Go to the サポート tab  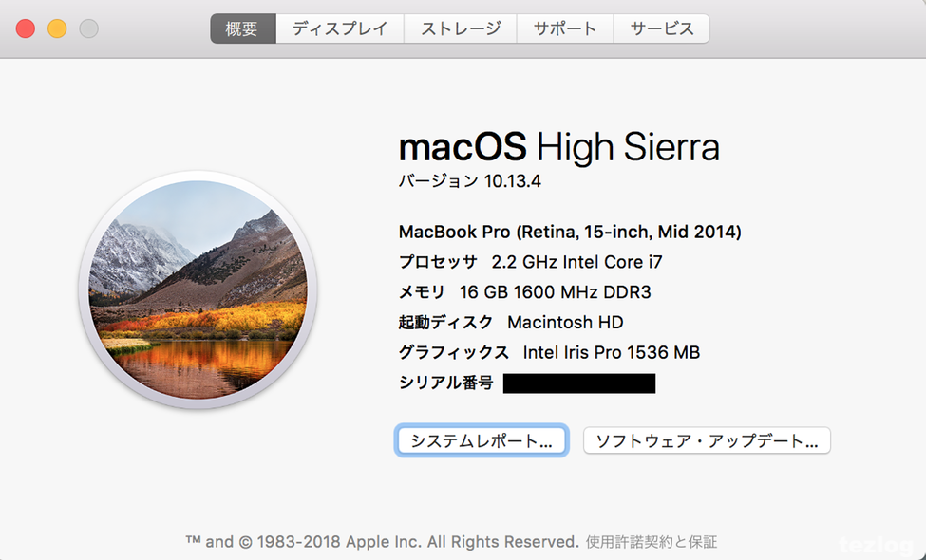pos(565,28)
